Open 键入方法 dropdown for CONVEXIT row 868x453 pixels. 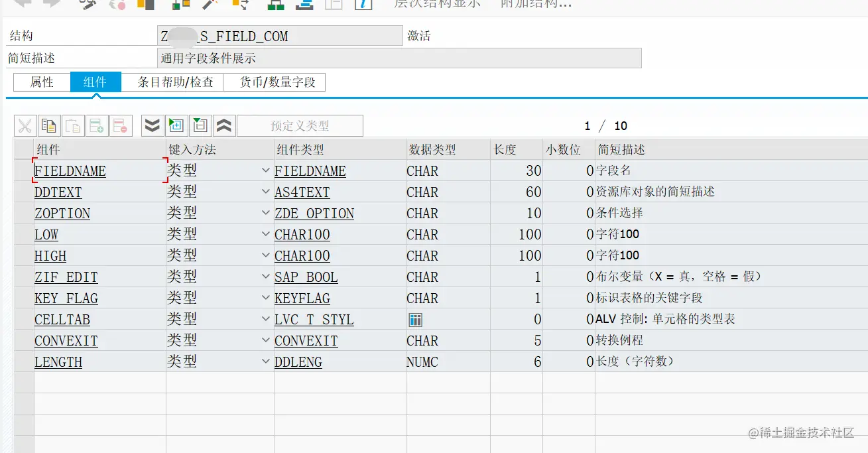click(x=266, y=340)
